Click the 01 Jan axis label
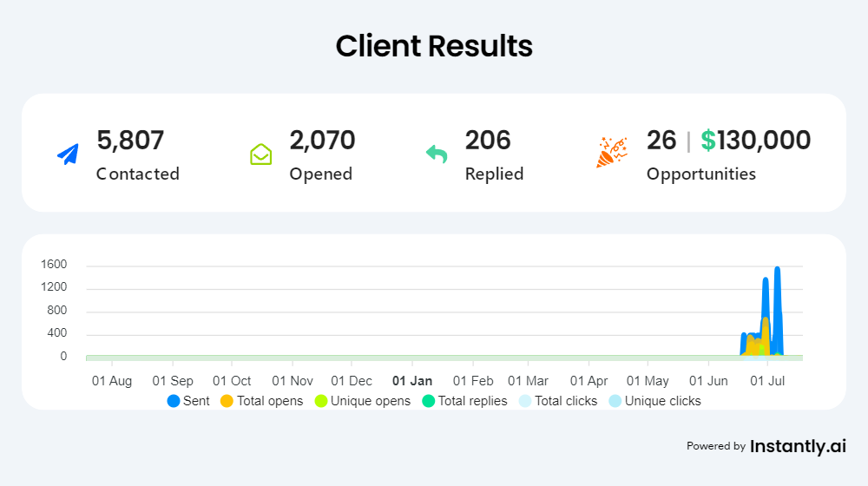This screenshot has width=868, height=486. tap(412, 381)
